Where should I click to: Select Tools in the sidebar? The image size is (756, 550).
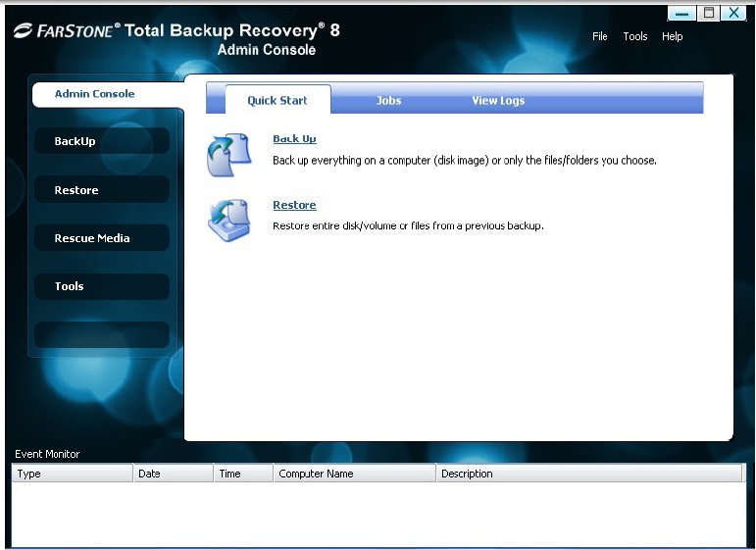coord(102,286)
